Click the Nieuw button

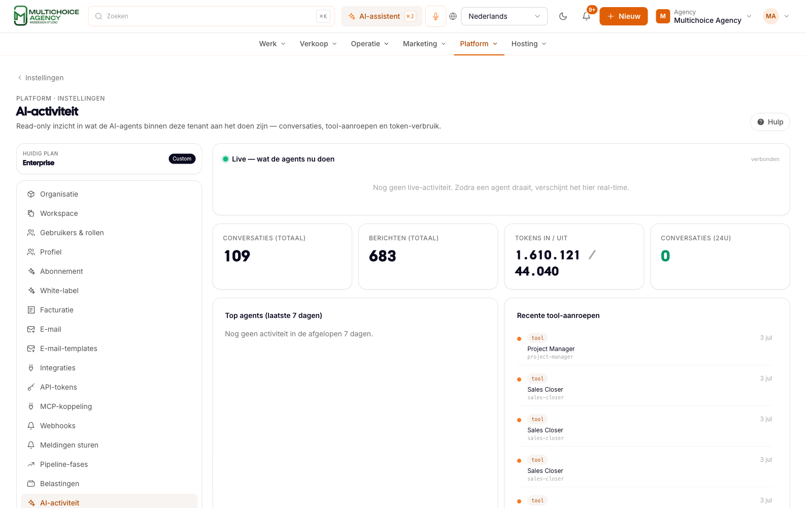point(623,16)
